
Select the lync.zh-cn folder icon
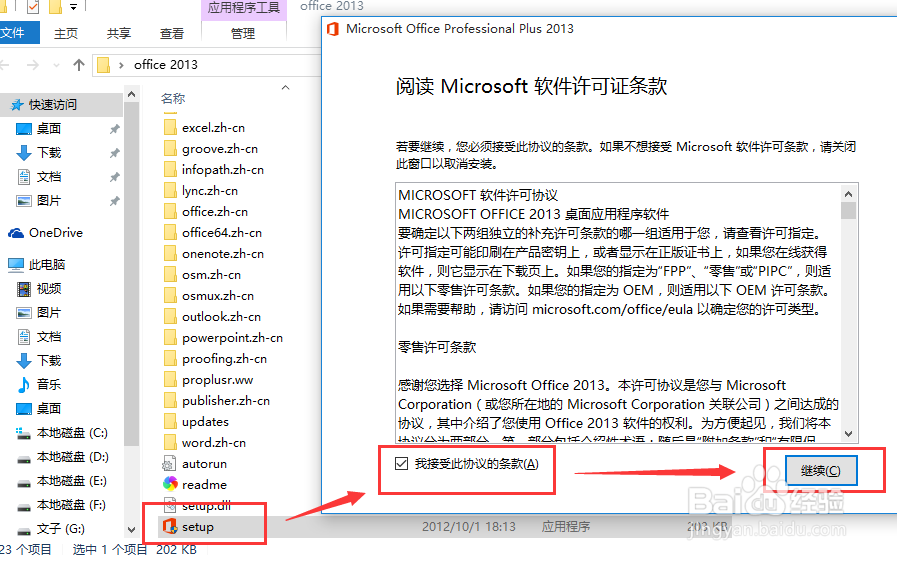tap(170, 190)
